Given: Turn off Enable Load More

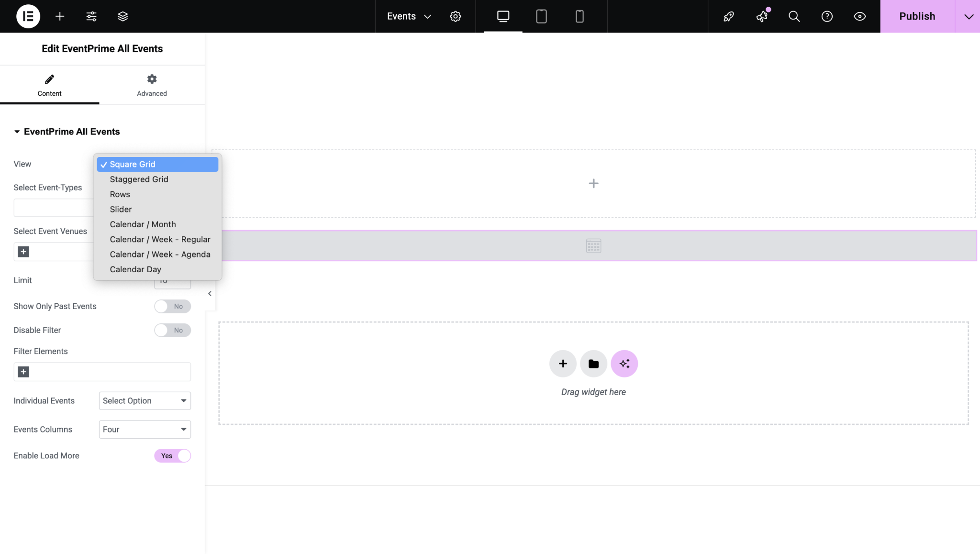Looking at the screenshot, I should [172, 455].
